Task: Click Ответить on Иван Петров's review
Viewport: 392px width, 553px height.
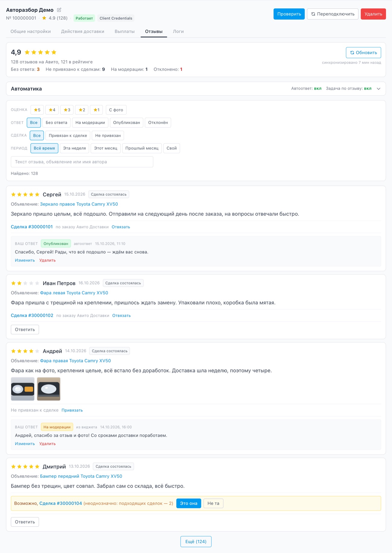Action: [25, 329]
